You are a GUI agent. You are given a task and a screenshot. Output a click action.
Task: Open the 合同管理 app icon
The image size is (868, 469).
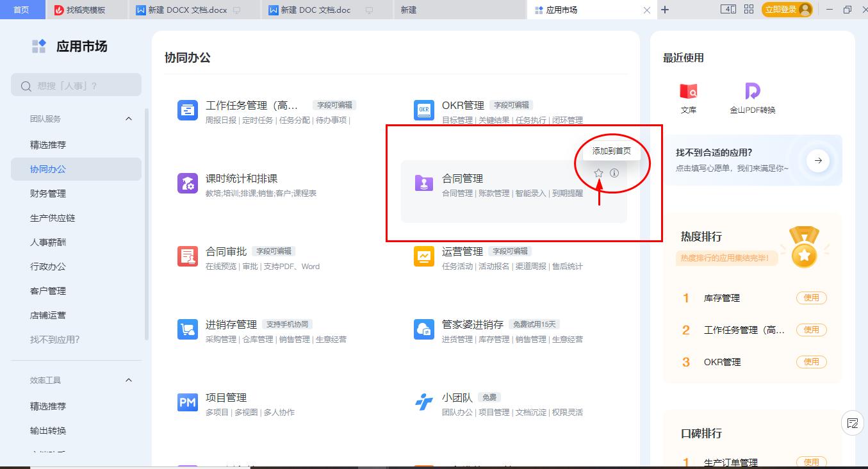tap(424, 183)
